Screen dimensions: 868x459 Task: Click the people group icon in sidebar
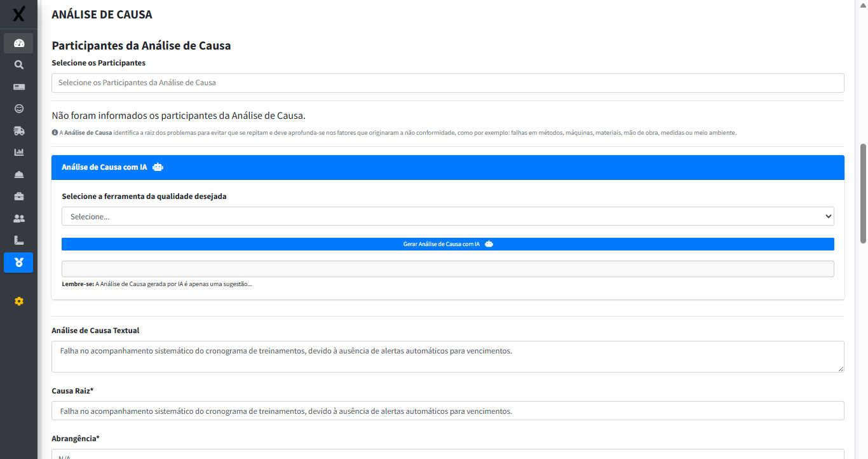coord(18,219)
